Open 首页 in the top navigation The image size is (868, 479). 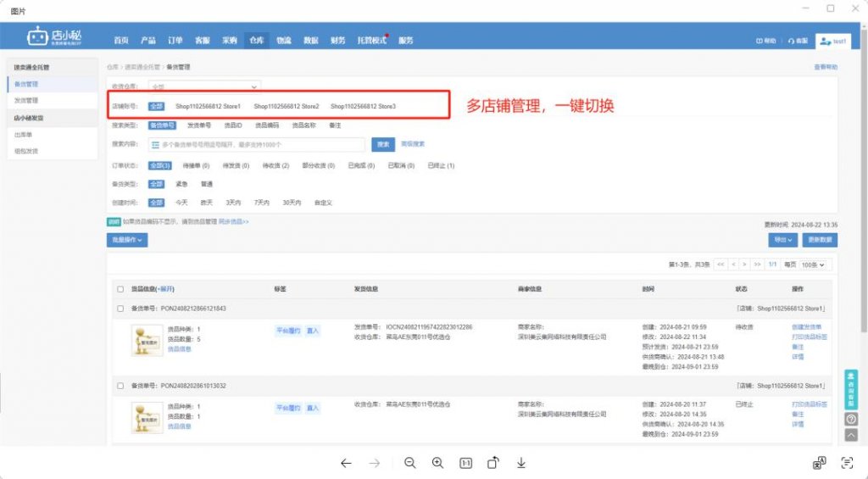click(x=120, y=41)
